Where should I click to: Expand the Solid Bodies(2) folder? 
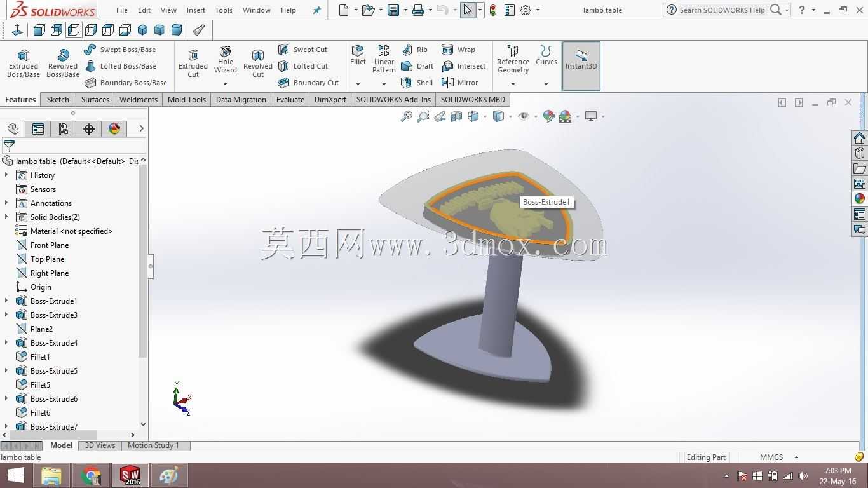point(6,217)
